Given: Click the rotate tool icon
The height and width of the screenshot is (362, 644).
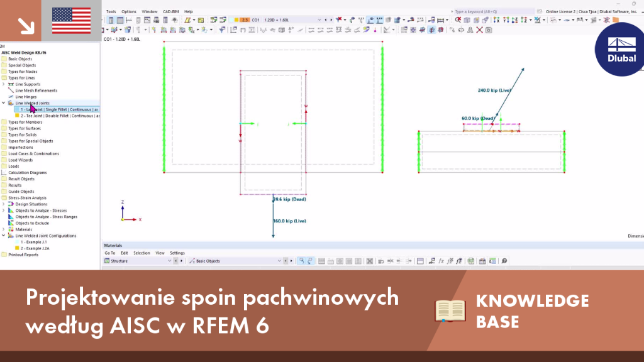Looking at the screenshot, I should [461, 30].
